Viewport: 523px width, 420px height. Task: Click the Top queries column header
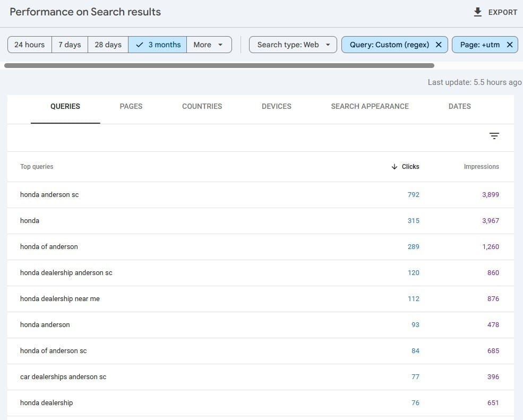tap(37, 167)
